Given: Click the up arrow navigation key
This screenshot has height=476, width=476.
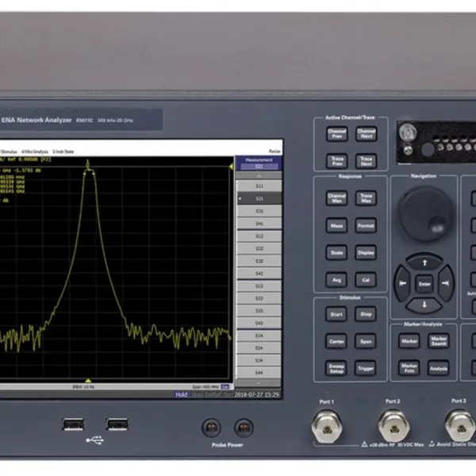Looking at the screenshot, I should [x=424, y=263].
